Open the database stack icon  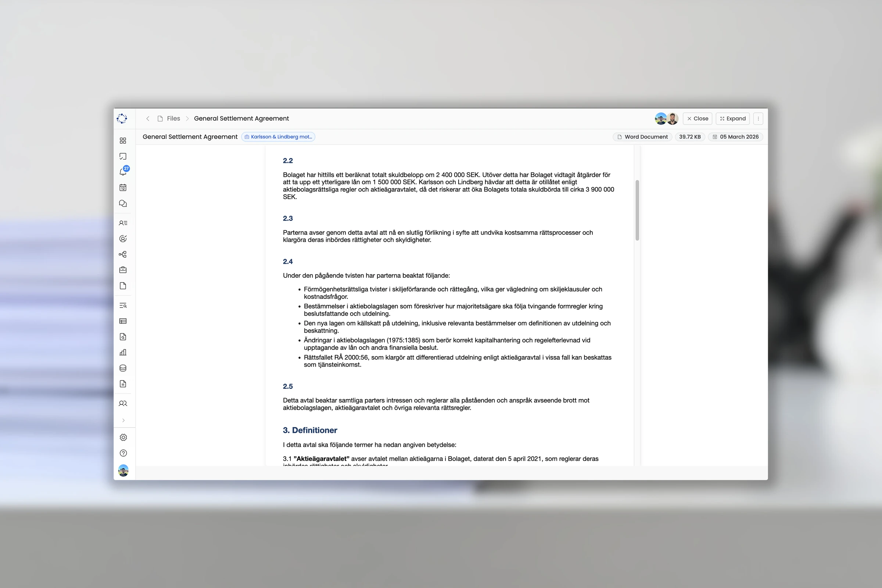(123, 368)
